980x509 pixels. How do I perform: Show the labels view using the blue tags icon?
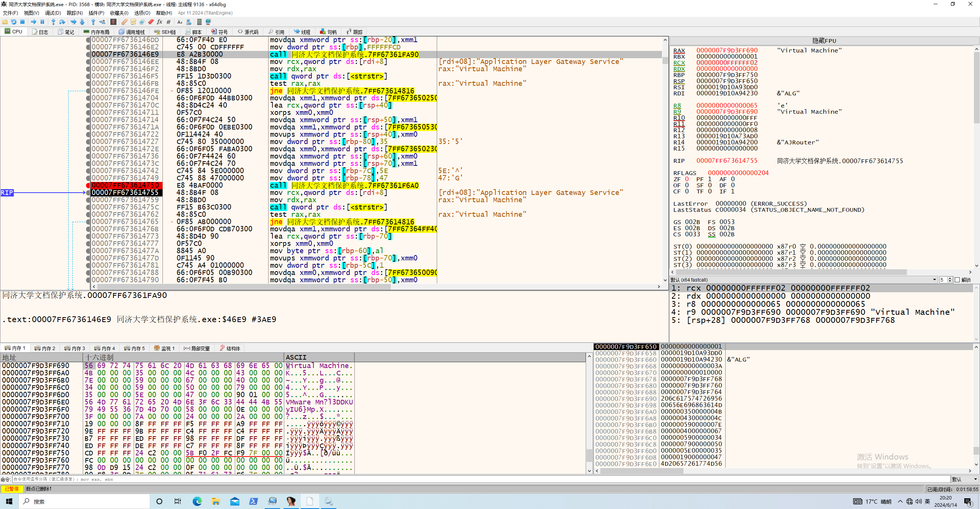tap(142, 22)
